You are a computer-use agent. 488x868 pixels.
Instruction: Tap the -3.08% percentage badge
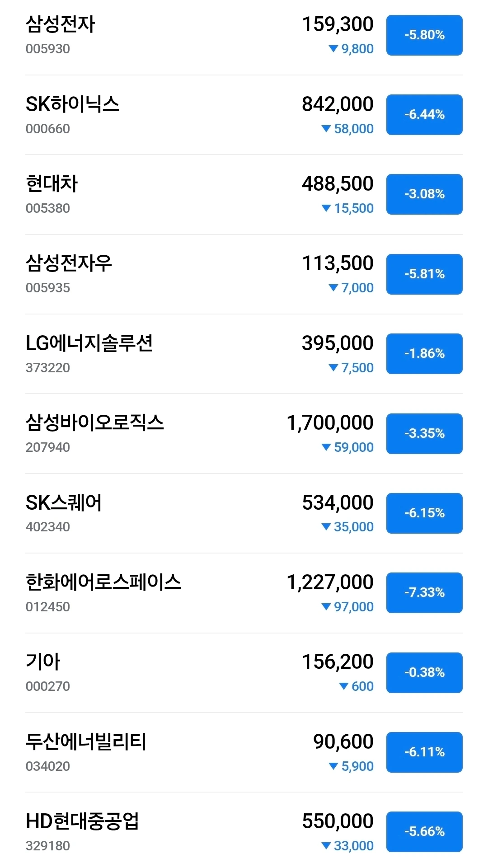click(424, 194)
